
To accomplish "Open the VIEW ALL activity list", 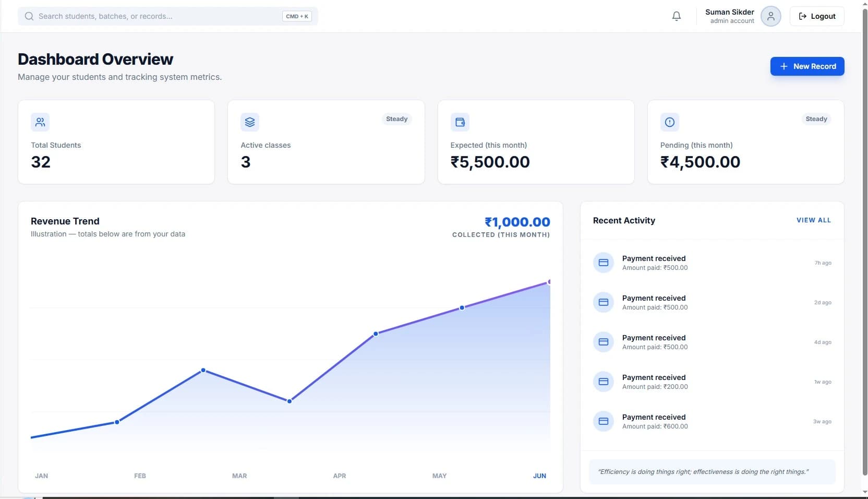I will tap(813, 220).
